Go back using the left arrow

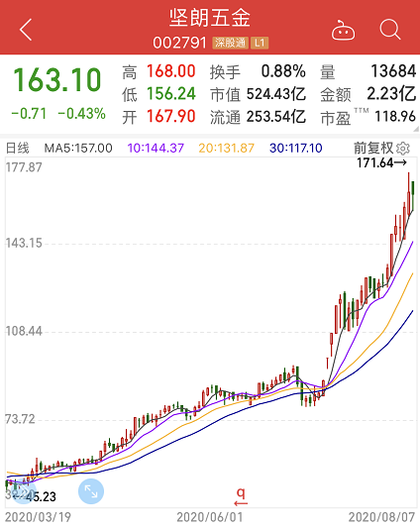point(26,30)
